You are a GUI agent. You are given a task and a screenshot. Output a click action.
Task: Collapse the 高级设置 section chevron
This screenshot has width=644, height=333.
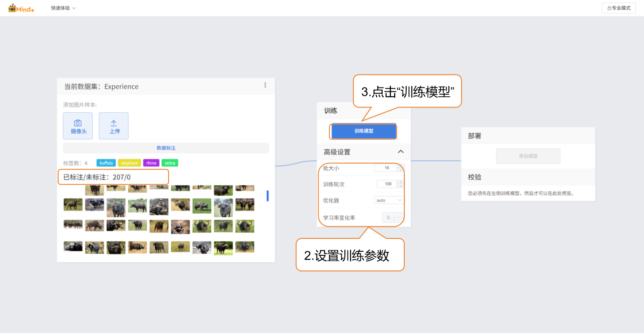point(401,152)
